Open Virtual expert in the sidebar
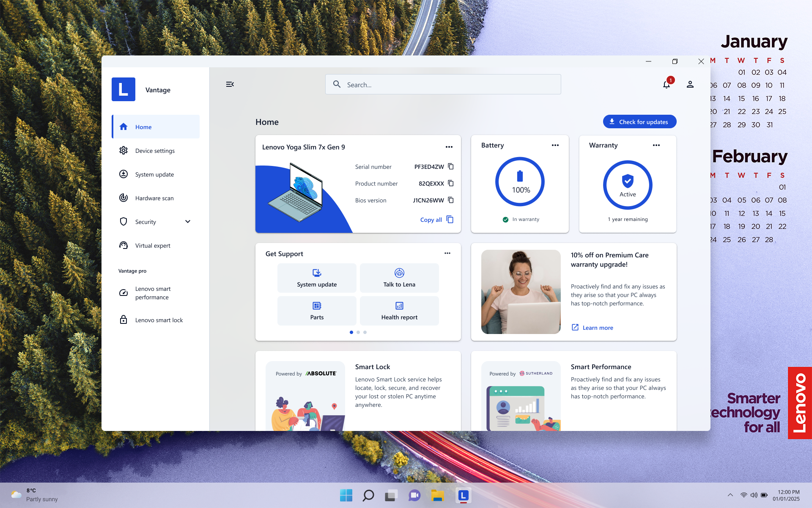The height and width of the screenshot is (508, 812). point(156,245)
